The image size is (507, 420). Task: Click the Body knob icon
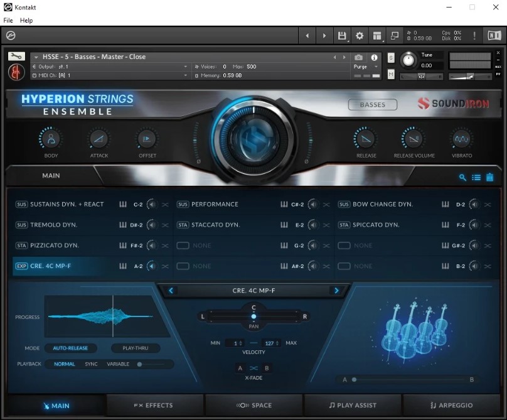click(51, 139)
